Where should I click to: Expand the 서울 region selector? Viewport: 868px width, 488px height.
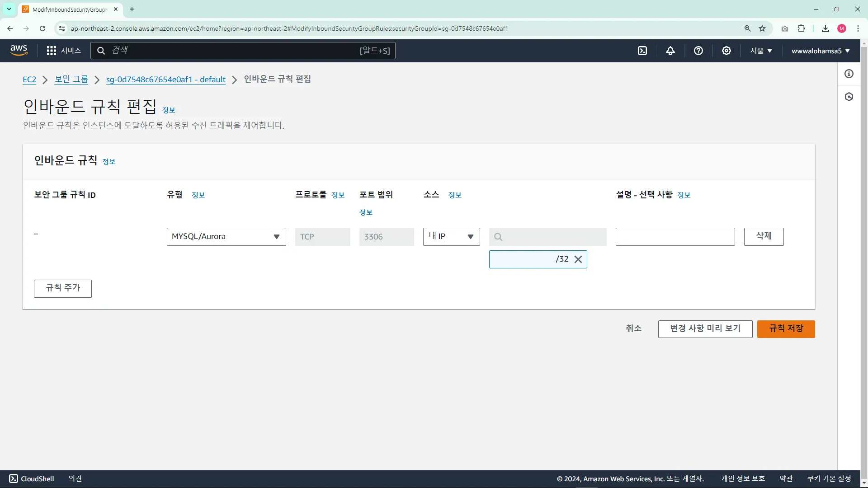pyautogui.click(x=761, y=51)
